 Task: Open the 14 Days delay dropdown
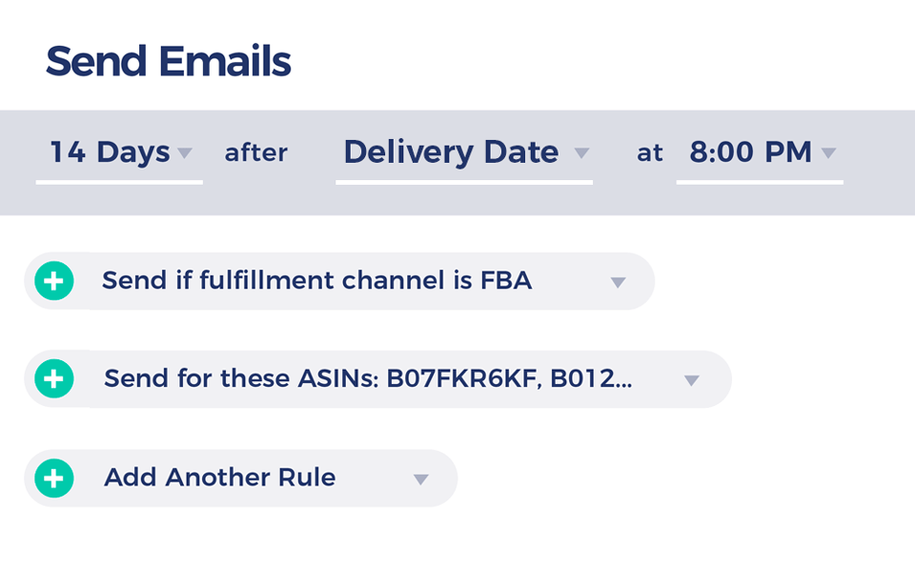pyautogui.click(x=111, y=152)
